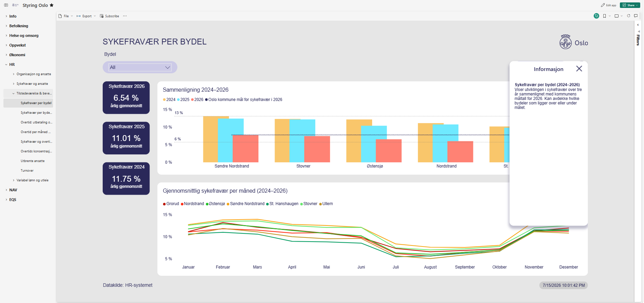Click Søndre Nordstrand 2026 red bar
The image size is (644, 303).
pyautogui.click(x=245, y=149)
